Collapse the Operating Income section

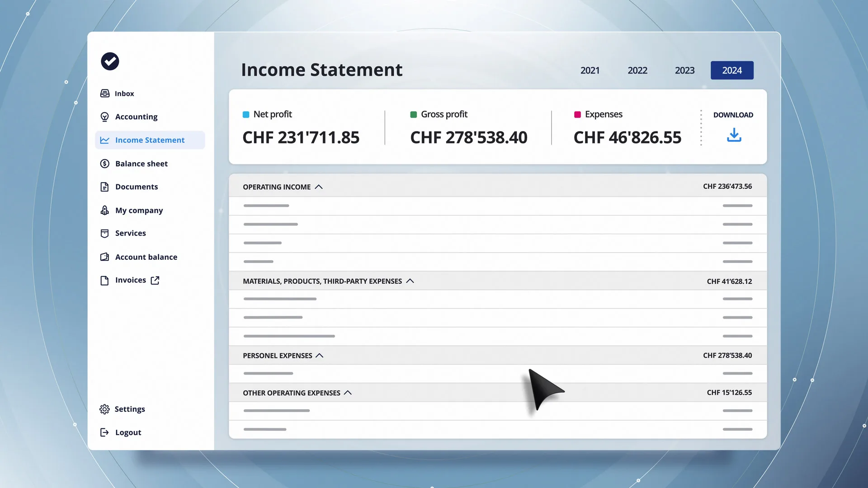coord(319,187)
